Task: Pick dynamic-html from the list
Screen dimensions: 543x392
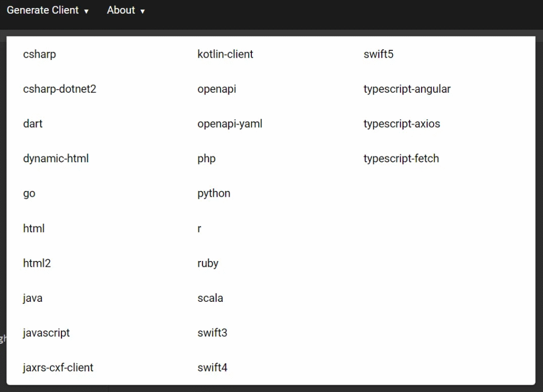Action: [x=56, y=159]
